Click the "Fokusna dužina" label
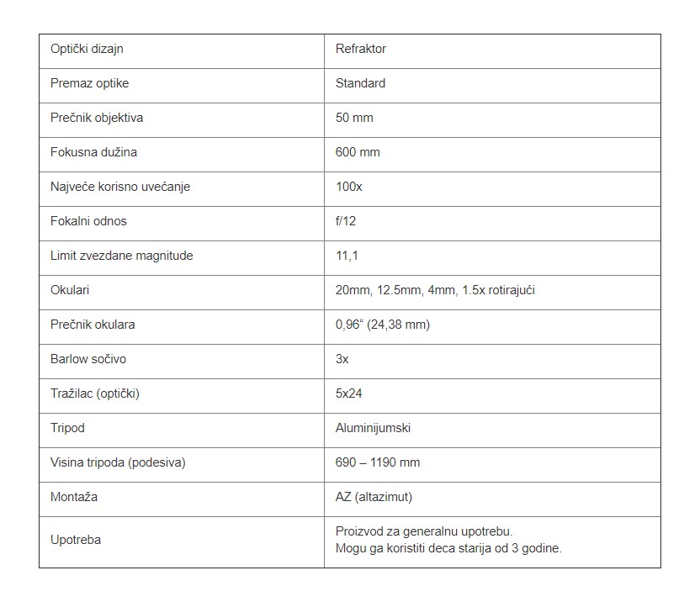 (x=93, y=152)
